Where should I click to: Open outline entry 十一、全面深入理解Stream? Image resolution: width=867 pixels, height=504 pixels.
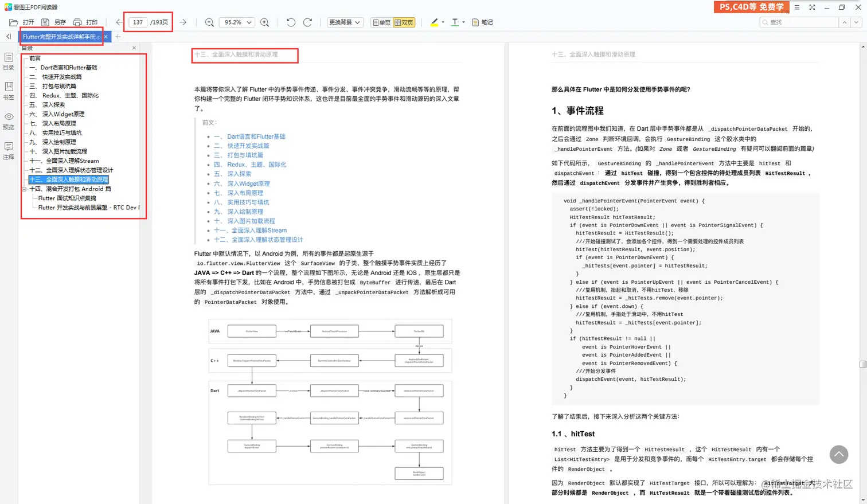pos(64,161)
